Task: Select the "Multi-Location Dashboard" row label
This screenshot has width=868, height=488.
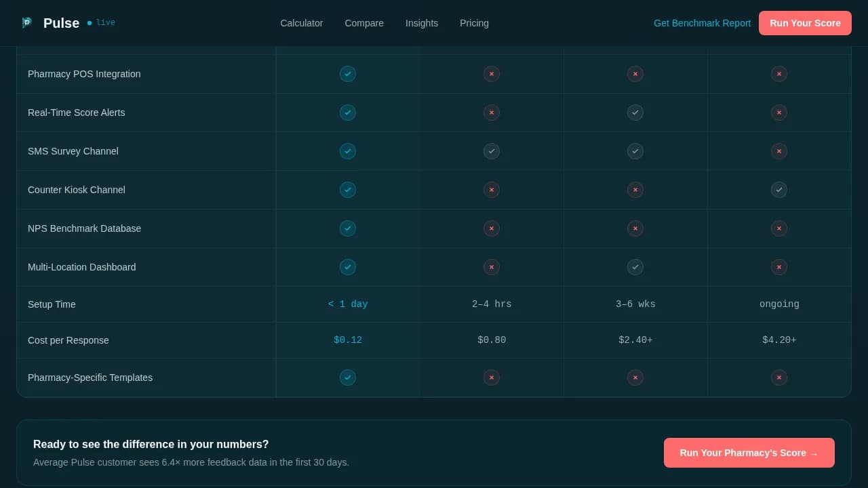Action: point(82,267)
